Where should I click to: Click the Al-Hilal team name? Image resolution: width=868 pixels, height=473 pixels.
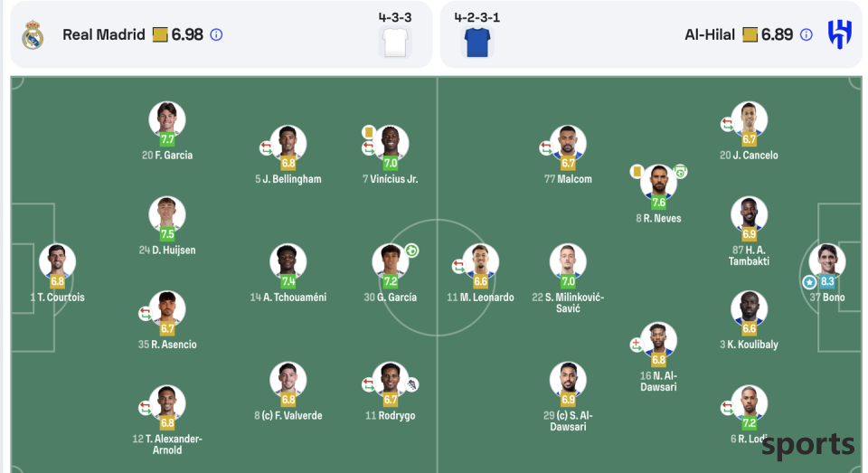pos(710,35)
